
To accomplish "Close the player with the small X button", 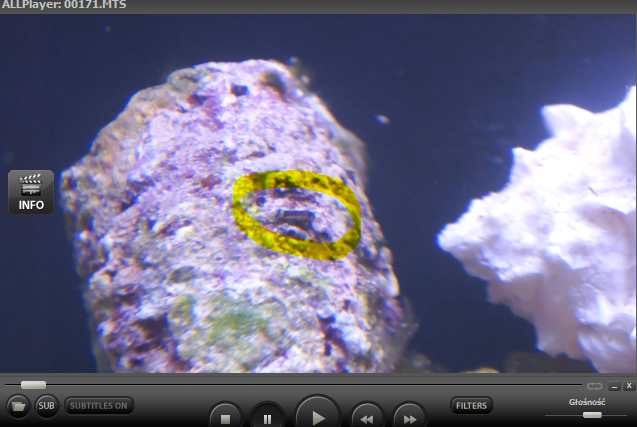I will [x=629, y=386].
